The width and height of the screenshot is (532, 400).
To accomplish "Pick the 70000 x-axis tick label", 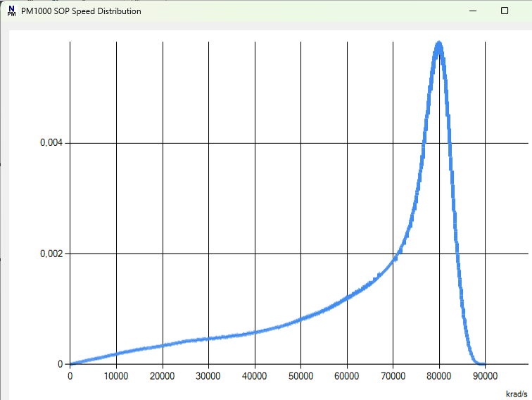I will pyautogui.click(x=393, y=377).
